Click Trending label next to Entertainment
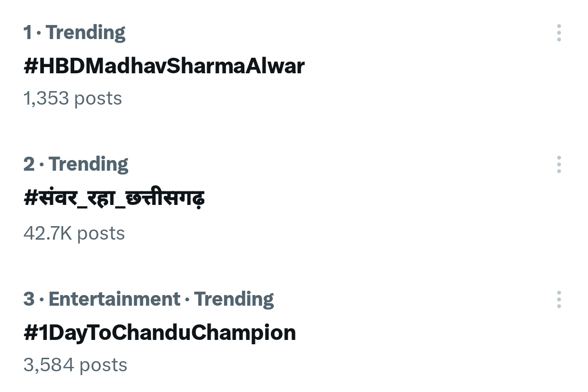This screenshot has width=588, height=392. point(234,299)
